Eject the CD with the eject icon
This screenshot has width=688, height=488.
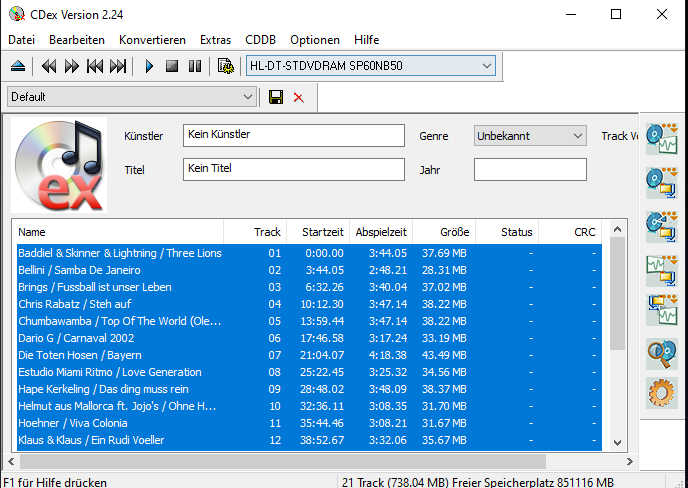coord(18,66)
